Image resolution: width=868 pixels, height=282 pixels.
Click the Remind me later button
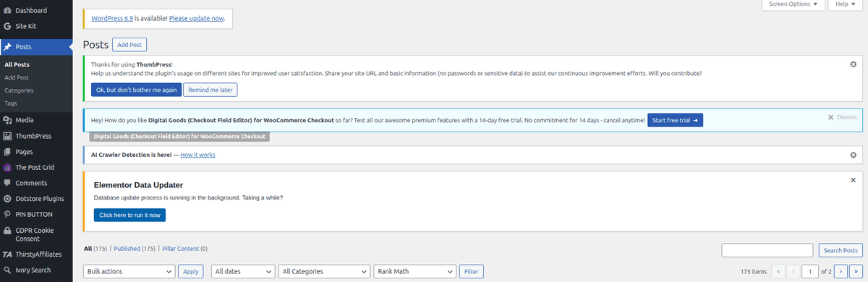[210, 90]
